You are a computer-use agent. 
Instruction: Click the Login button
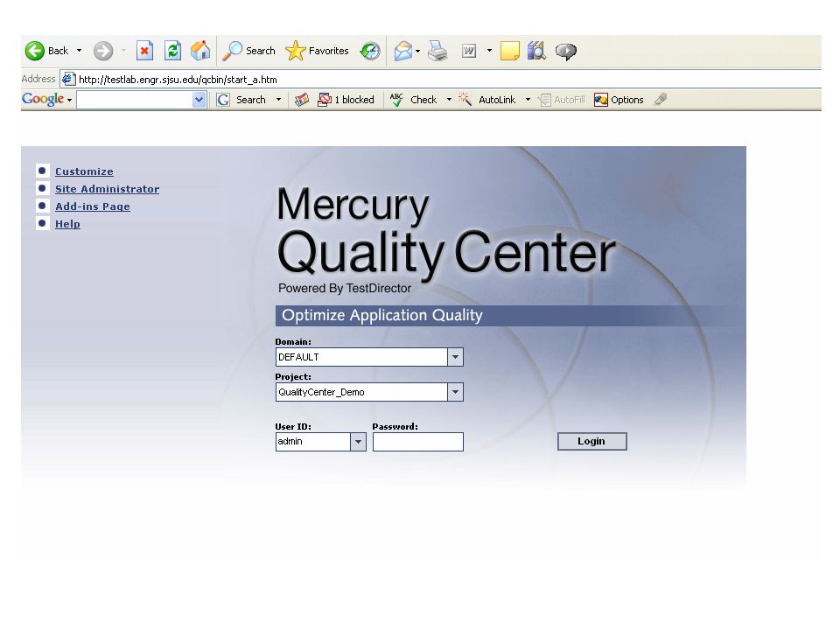[x=592, y=441]
